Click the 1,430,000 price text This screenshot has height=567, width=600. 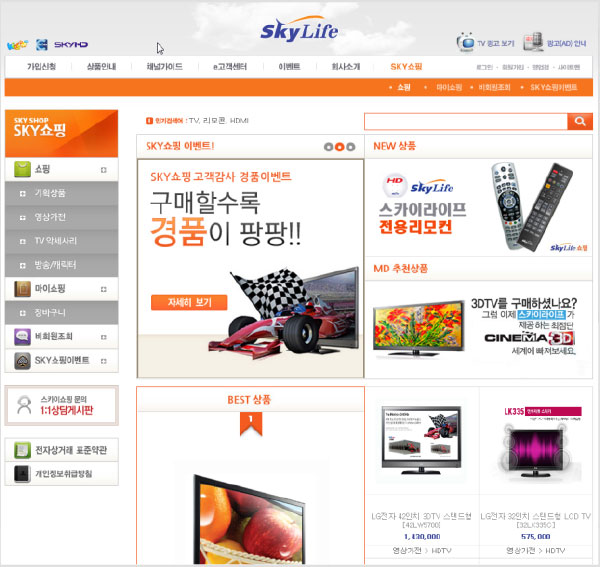(422, 536)
